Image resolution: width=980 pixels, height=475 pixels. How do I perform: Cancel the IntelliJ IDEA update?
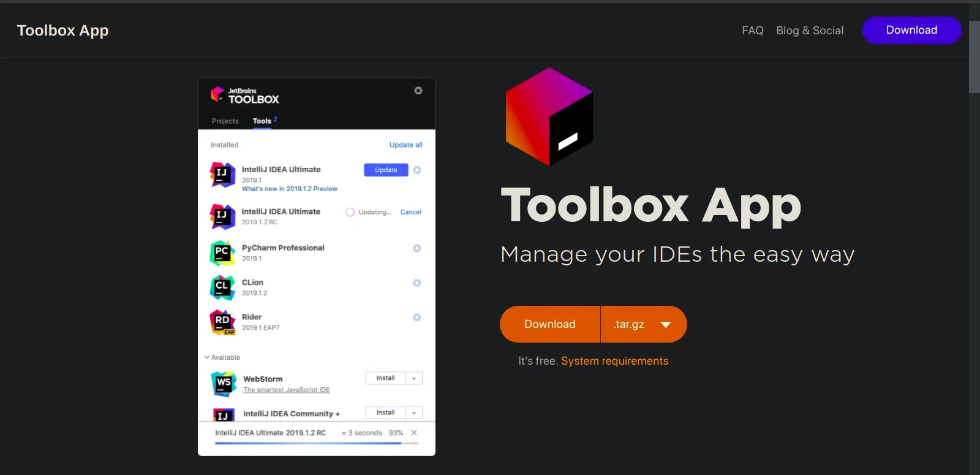(410, 212)
